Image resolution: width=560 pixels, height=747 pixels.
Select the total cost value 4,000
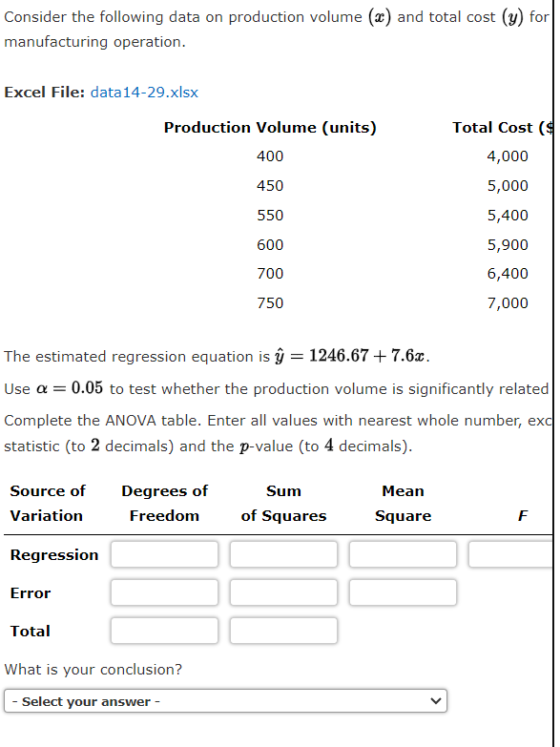(508, 156)
